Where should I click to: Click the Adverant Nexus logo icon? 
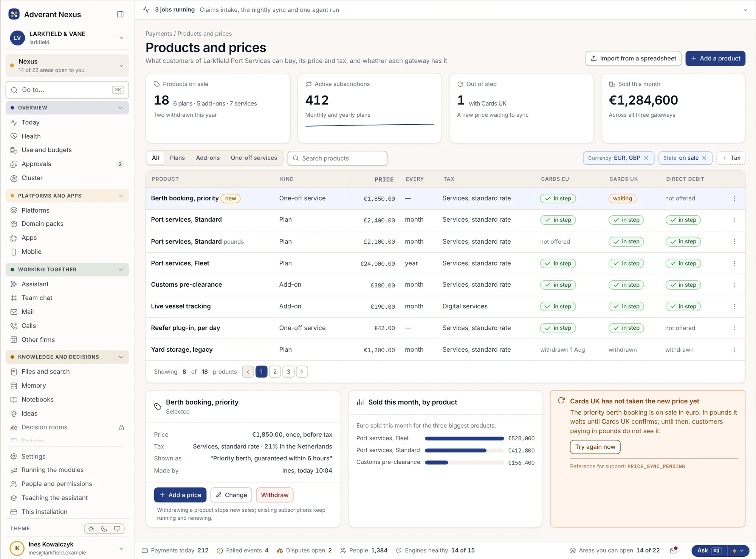(14, 14)
